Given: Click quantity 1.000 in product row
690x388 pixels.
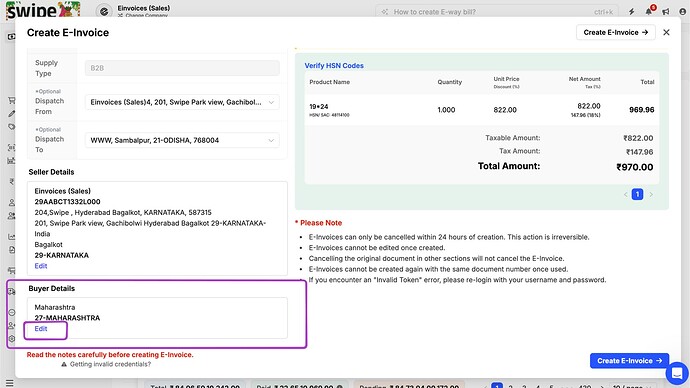Looking at the screenshot, I should click(x=446, y=110).
